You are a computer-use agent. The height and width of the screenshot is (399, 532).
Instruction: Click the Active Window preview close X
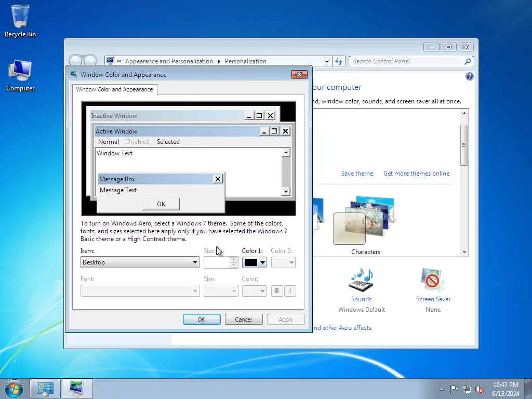(286, 131)
